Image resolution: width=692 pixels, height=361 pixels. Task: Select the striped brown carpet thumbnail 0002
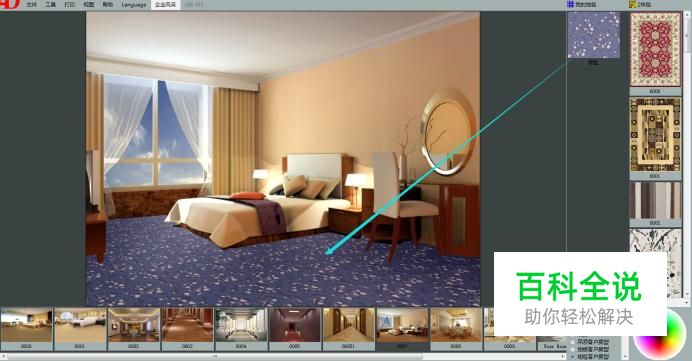coord(655,201)
